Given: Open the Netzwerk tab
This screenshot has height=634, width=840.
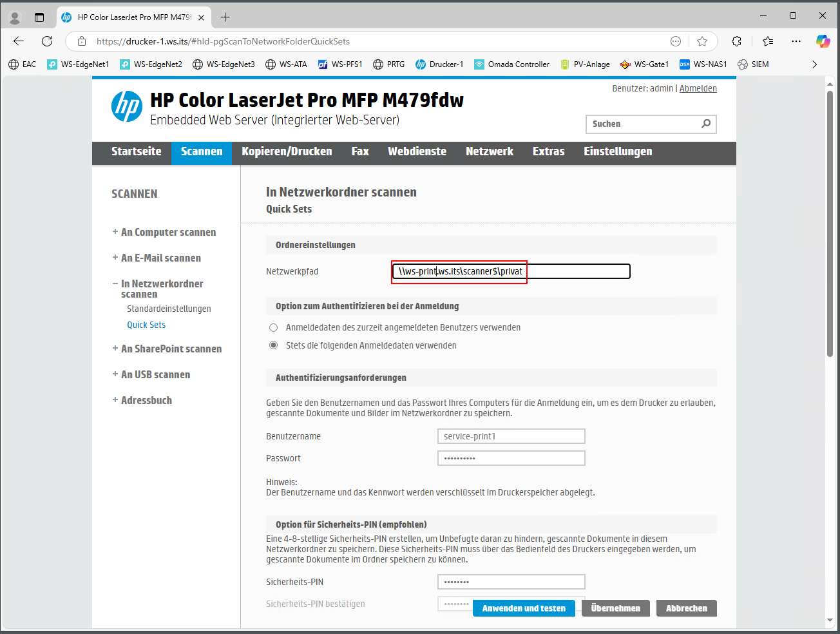Looking at the screenshot, I should [x=490, y=151].
